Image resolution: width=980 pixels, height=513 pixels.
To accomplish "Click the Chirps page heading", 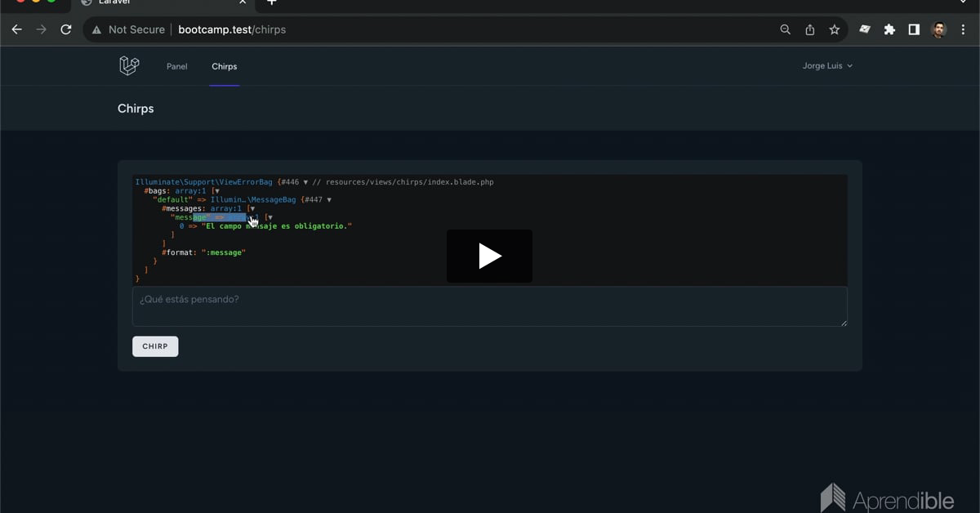I will point(136,109).
